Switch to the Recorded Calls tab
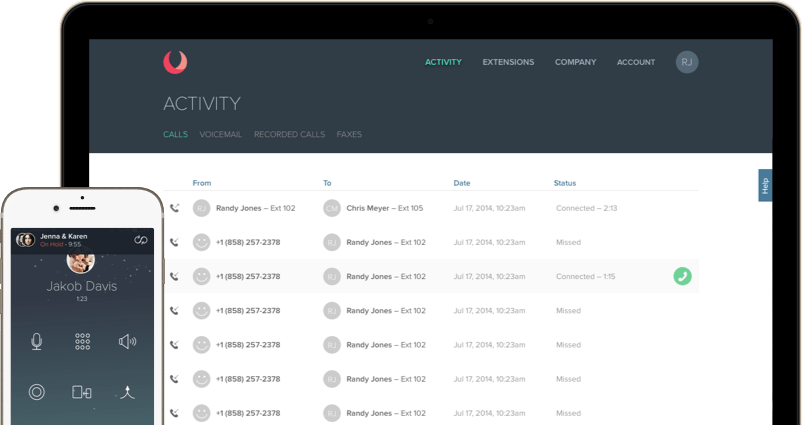Screen dimensions: 802x425 (x=289, y=134)
